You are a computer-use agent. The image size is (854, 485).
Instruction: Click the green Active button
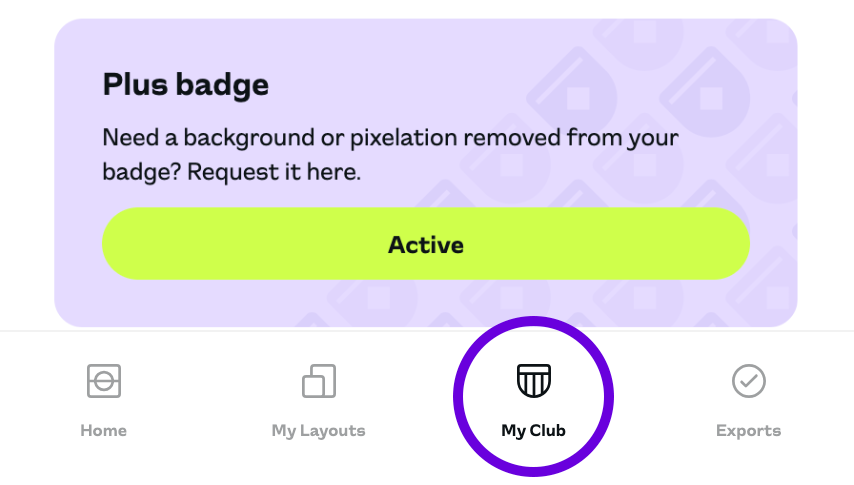click(426, 244)
